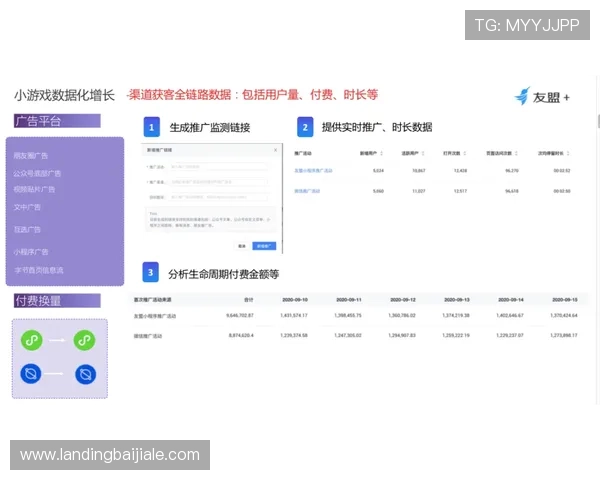Select 字节首页信息流 in the ad platform list
The image size is (600, 480).
click(40, 270)
